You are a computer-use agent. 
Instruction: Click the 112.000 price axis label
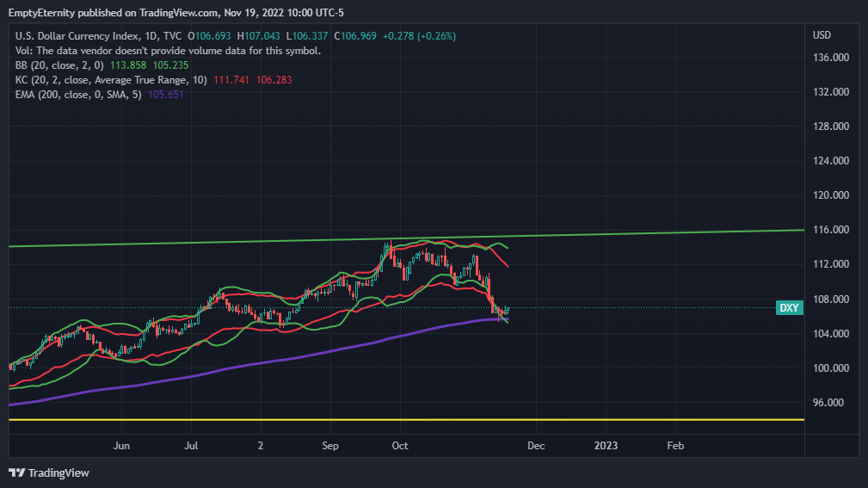pos(830,263)
